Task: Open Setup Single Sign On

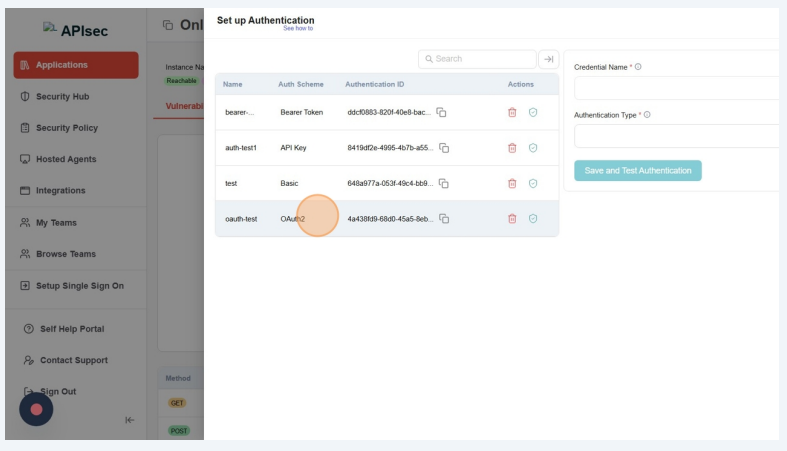Action: tap(79, 286)
